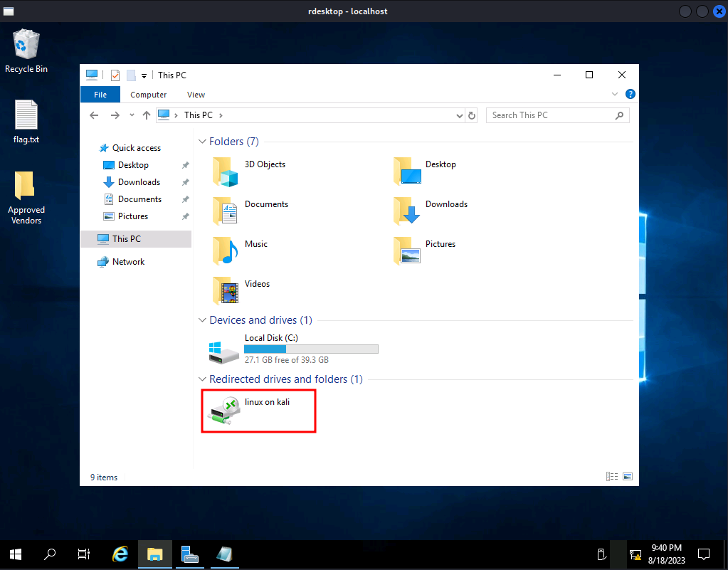Launch Internet Explorer from taskbar
This screenshot has width=728, height=570.
(x=120, y=554)
